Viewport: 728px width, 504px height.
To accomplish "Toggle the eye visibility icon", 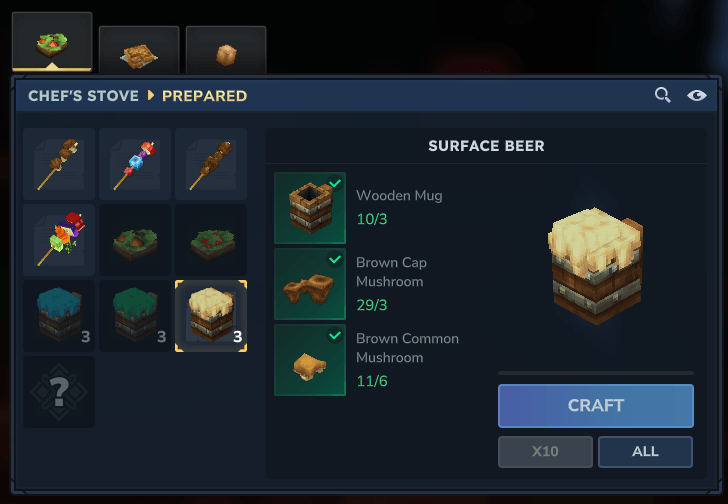I will pyautogui.click(x=696, y=95).
